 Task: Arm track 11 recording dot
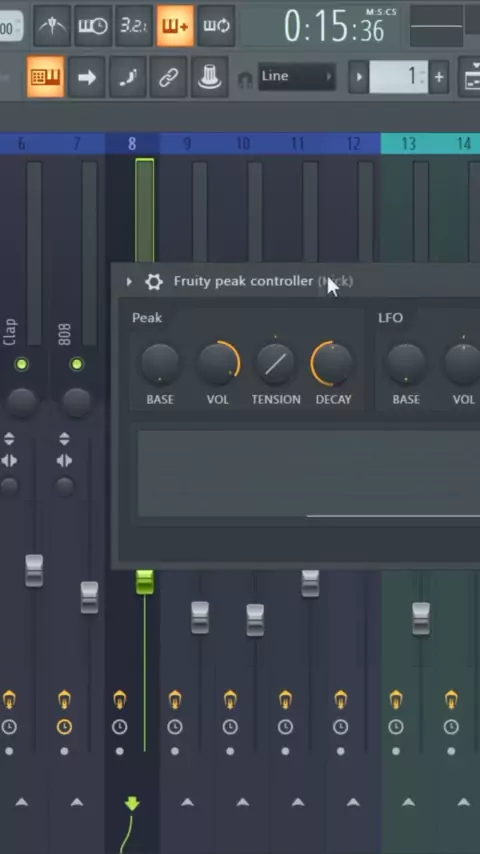[x=285, y=751]
